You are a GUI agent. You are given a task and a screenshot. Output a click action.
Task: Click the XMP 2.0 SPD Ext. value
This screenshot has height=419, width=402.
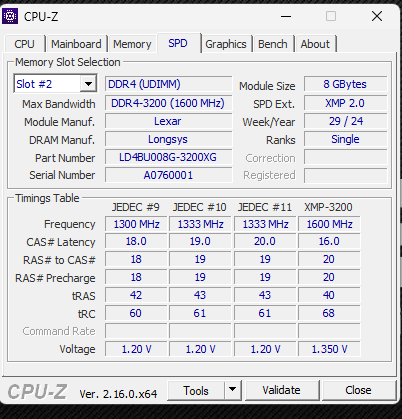345,103
